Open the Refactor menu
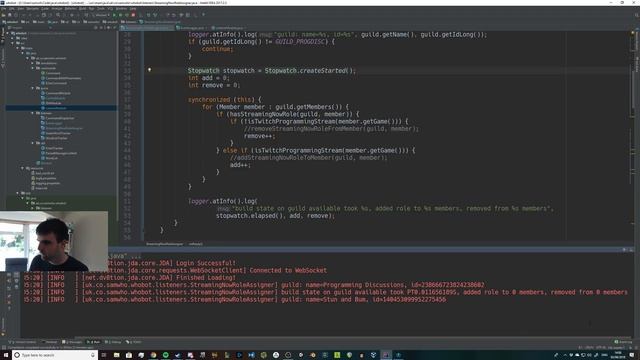Screen dimensions: 640x360 click(71, 9)
